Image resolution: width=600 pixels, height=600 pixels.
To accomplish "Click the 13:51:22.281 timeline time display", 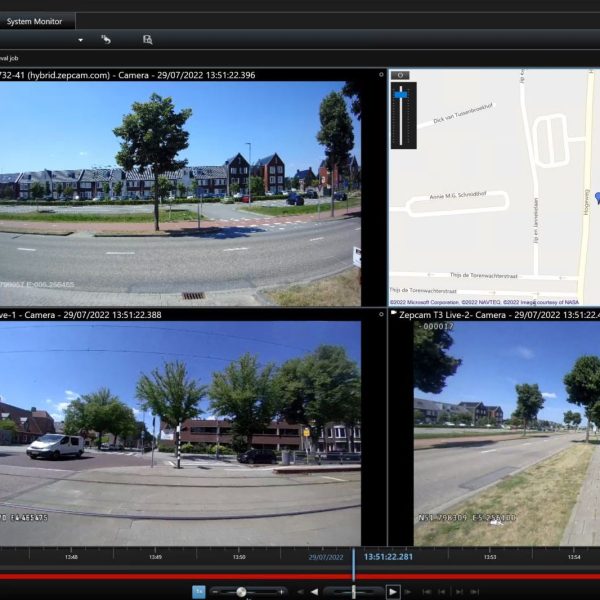I will [389, 557].
